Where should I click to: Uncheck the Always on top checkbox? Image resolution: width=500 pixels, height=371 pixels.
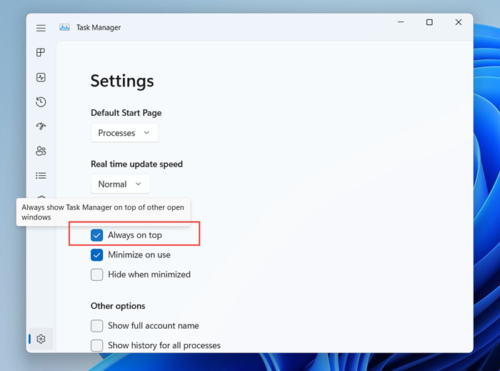click(97, 235)
